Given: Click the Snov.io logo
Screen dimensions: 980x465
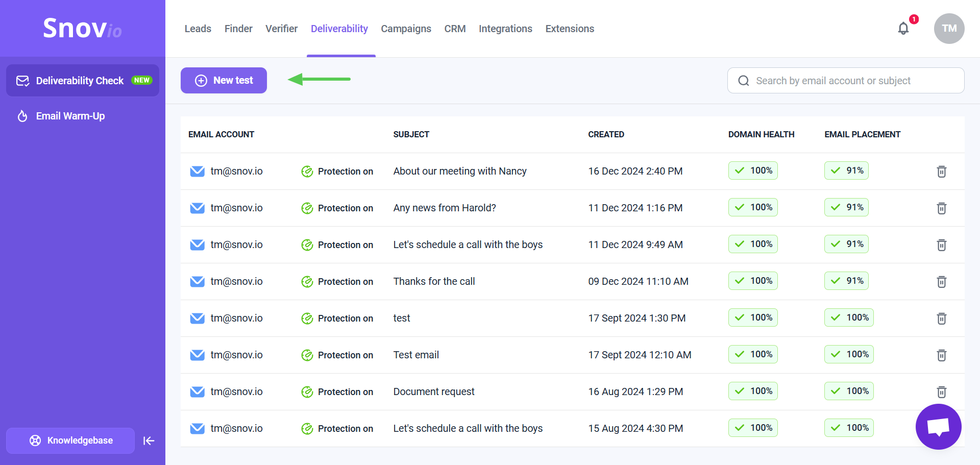Looking at the screenshot, I should coord(82,28).
